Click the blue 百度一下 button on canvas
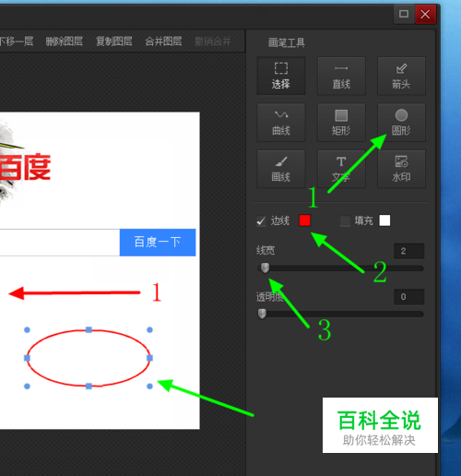This screenshot has width=461, height=476. click(x=158, y=243)
